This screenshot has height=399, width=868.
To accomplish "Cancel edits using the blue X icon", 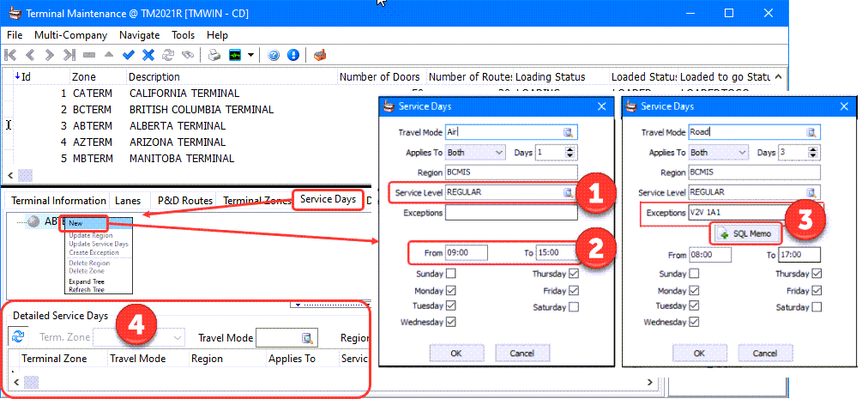I will 148,55.
